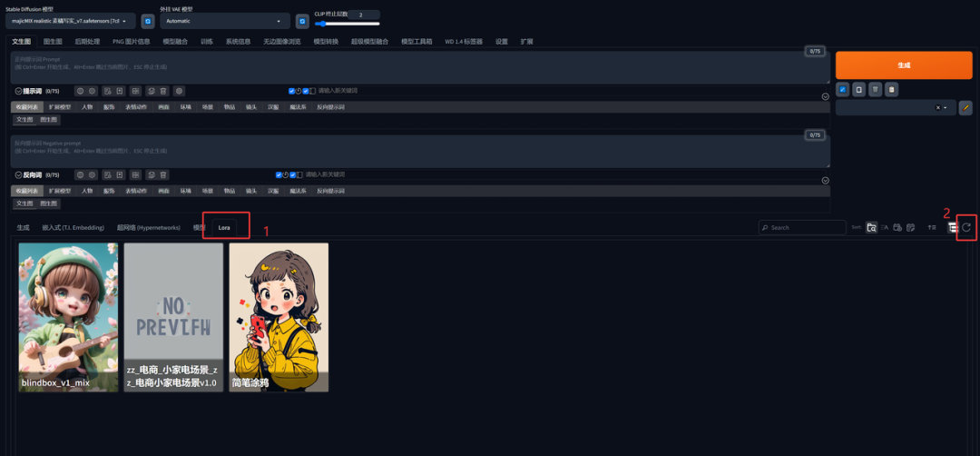Refresh the Stable Diffusion model list
The height and width of the screenshot is (456, 980).
[147, 21]
